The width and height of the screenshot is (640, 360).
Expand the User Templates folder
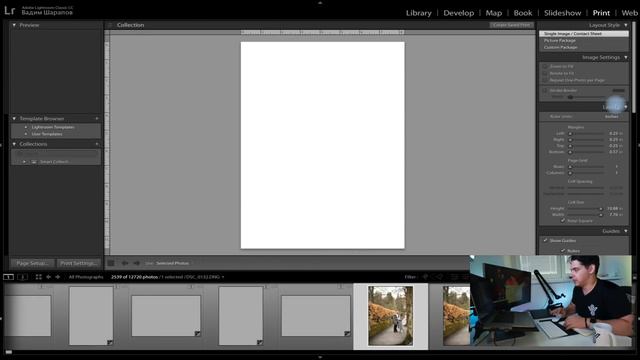point(26,133)
